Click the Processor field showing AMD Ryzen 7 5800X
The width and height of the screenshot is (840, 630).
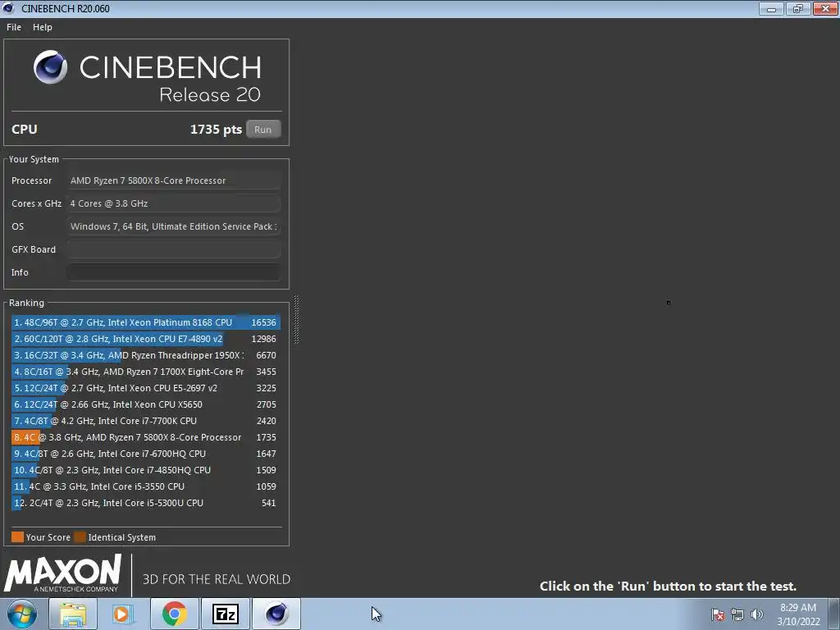coord(174,180)
